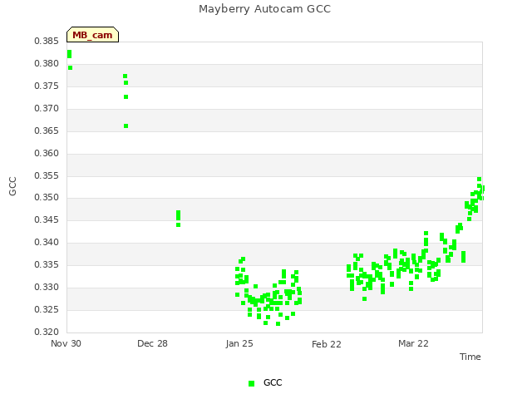Click the 0.375 y-axis value
Image resolution: width=532 pixels, height=399 pixels.
click(47, 86)
